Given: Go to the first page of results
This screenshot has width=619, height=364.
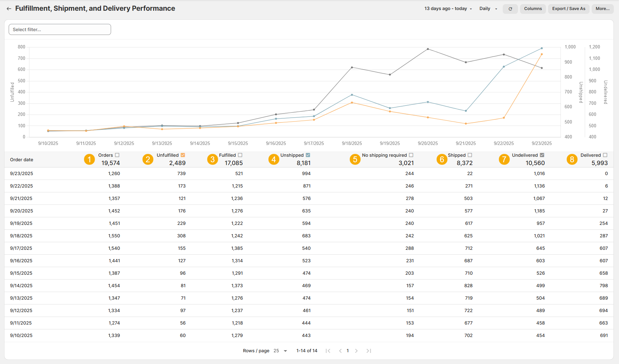Looking at the screenshot, I should 328,351.
